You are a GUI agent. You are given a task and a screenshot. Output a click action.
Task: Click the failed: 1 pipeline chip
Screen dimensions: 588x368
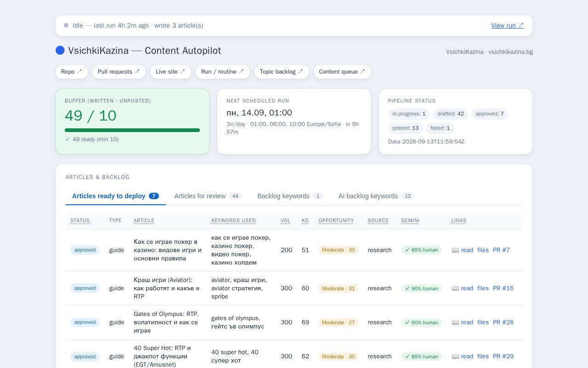click(440, 128)
